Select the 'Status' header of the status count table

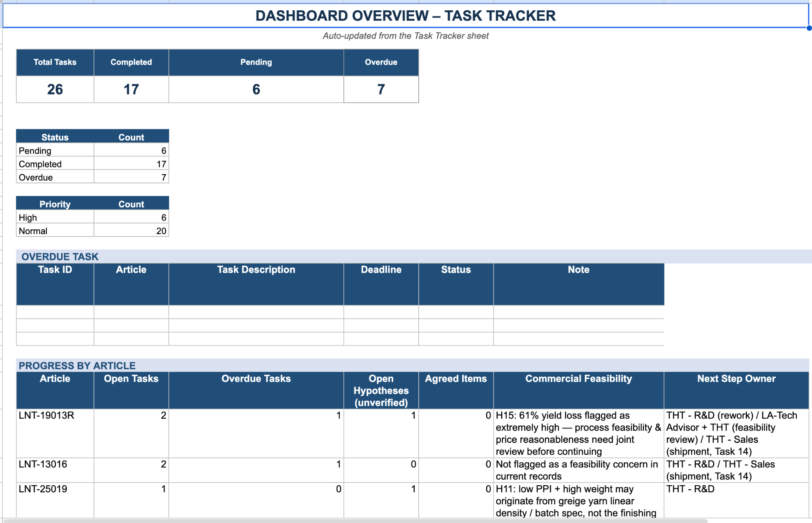(55, 137)
